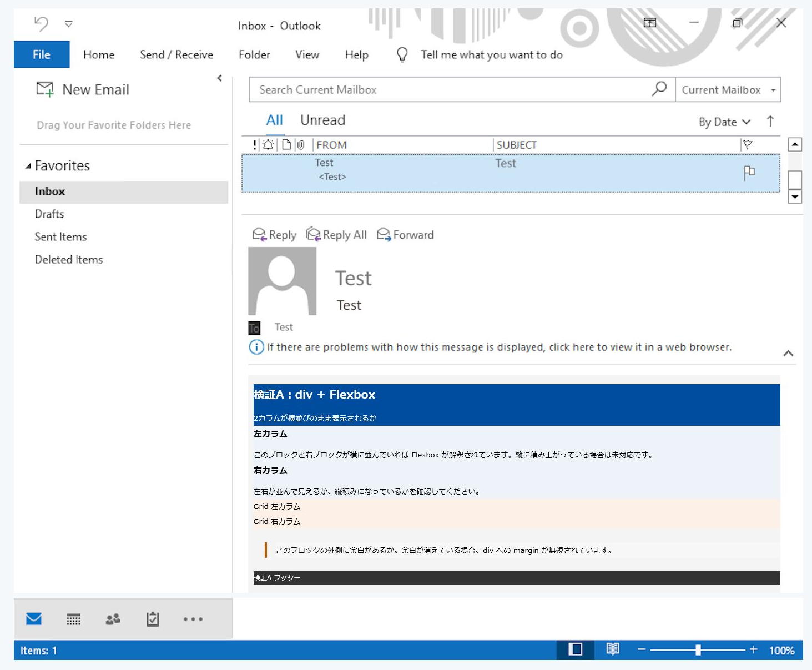Open Quick Access Toolbar customize dropdown
812x670 pixels.
click(x=69, y=24)
